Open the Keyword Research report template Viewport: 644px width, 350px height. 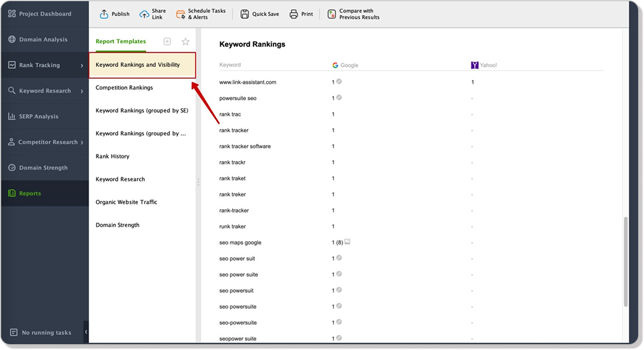(120, 179)
